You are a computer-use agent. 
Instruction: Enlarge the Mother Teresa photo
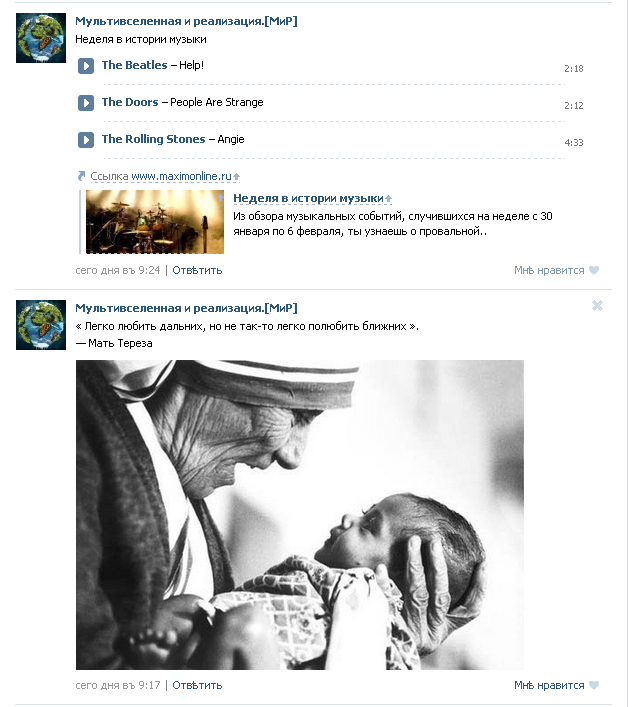[300, 514]
